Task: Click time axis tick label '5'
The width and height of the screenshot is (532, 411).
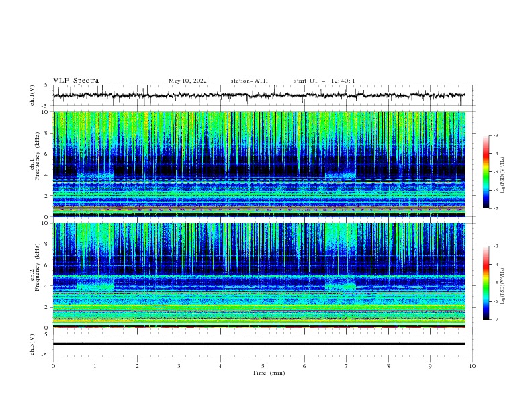Action: coord(263,366)
